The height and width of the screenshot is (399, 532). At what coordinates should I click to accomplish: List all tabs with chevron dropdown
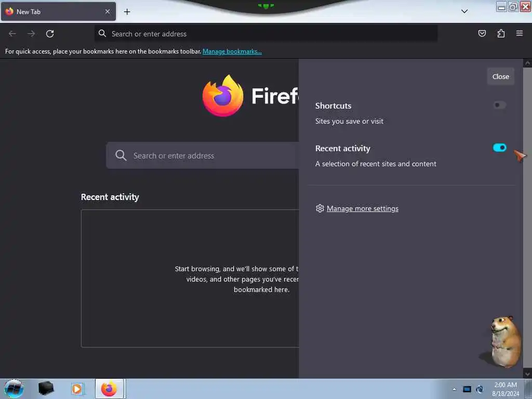click(x=464, y=11)
